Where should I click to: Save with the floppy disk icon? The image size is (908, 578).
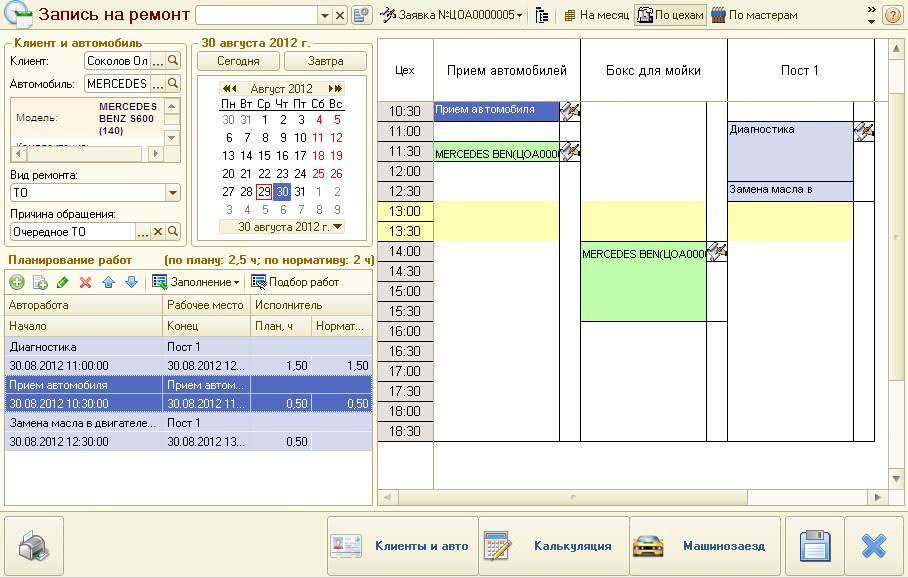[x=815, y=546]
